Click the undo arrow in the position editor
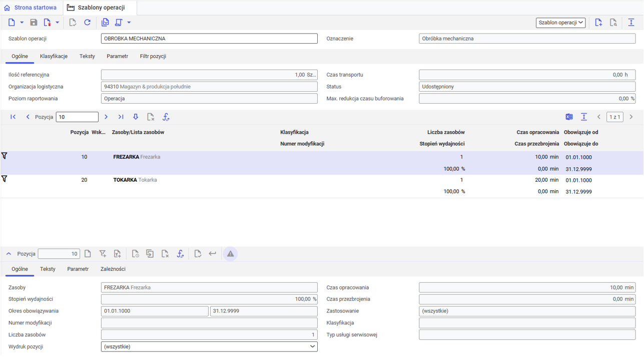644x359 pixels. click(x=213, y=254)
